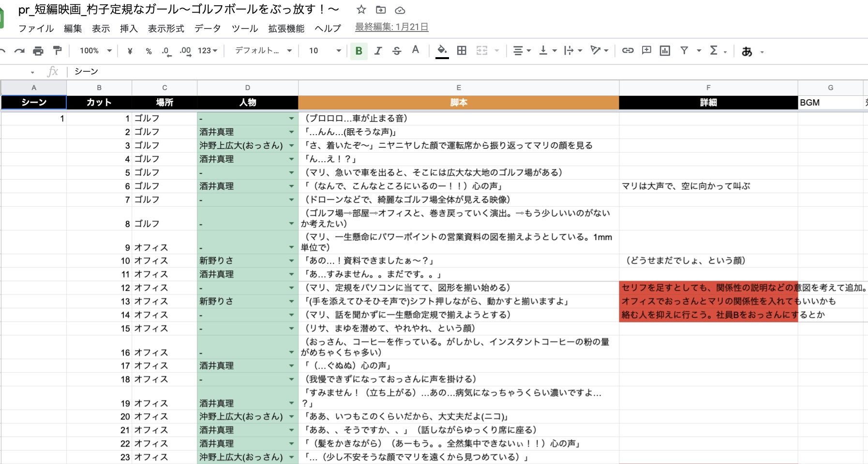Image resolution: width=868 pixels, height=464 pixels.
Task: Toggle strikethrough formatting
Action: click(397, 51)
